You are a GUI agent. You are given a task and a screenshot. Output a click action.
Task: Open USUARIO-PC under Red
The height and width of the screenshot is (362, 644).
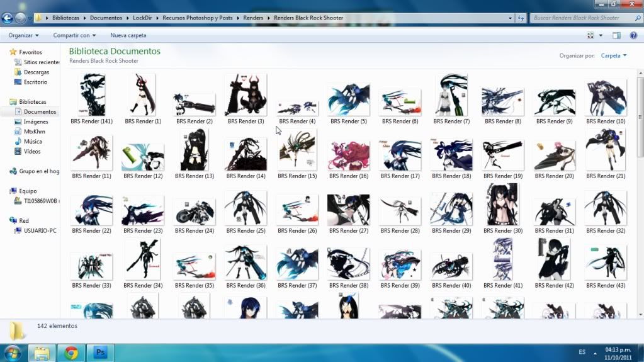coord(35,230)
